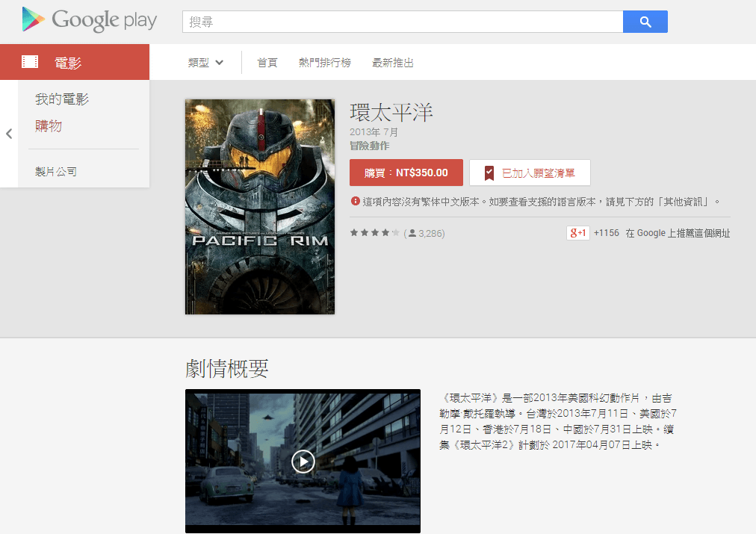Click the reviewer count person icon
Viewport: 756px width, 534px height.
tap(412, 233)
